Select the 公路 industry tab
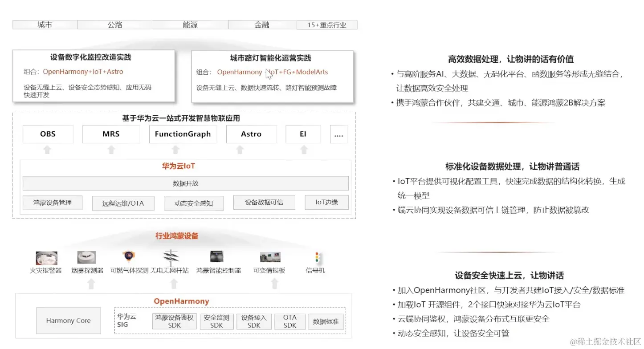 pyautogui.click(x=115, y=25)
